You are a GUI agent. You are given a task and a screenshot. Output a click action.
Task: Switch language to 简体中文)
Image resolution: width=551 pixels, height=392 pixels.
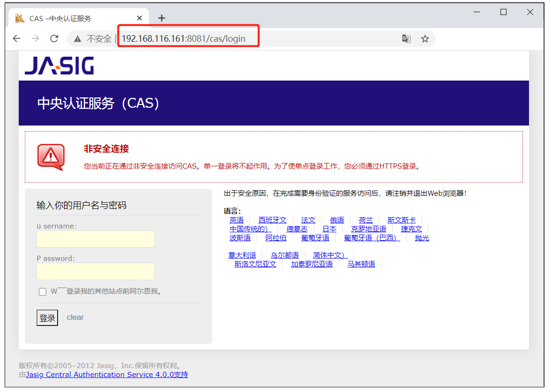pyautogui.click(x=330, y=255)
